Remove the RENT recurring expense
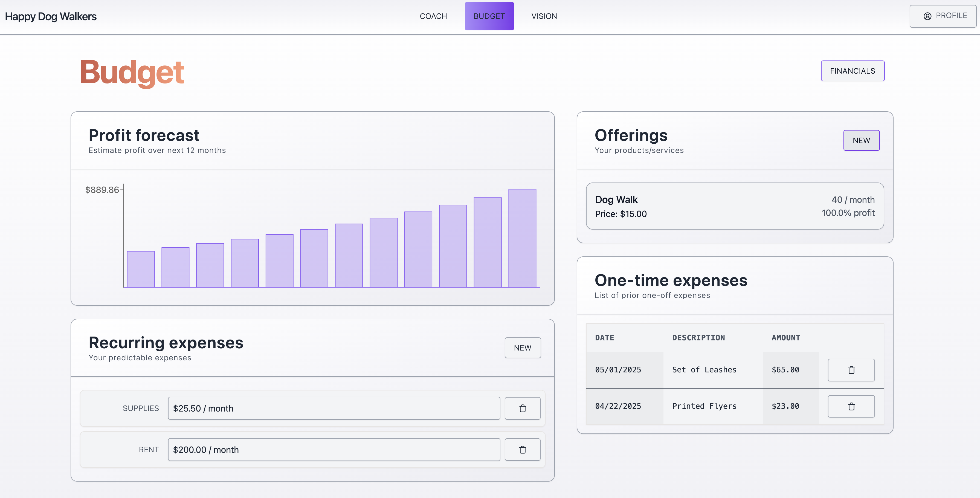Screen dimensions: 980x498 click(x=522, y=449)
